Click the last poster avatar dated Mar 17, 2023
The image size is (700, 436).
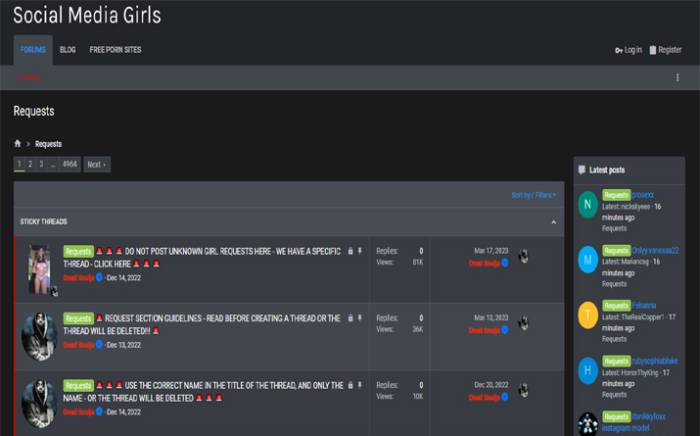point(523,257)
